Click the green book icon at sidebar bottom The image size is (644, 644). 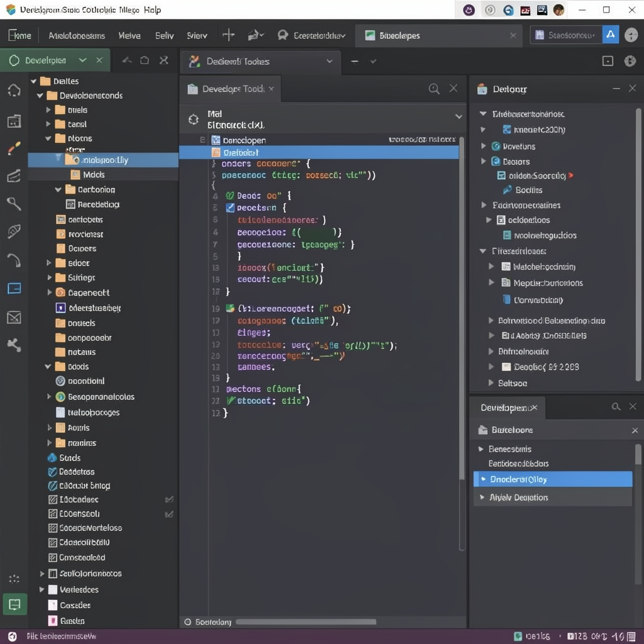(14, 604)
